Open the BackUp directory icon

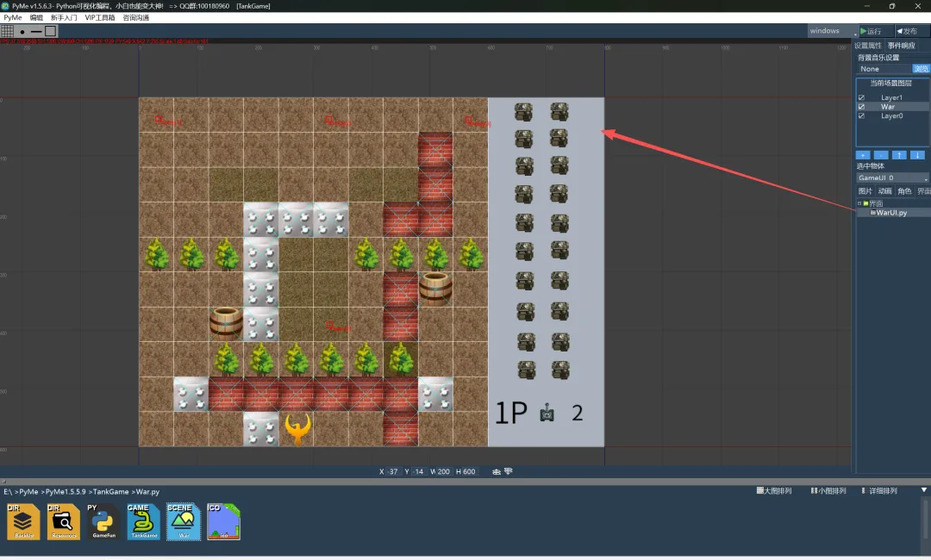24,521
